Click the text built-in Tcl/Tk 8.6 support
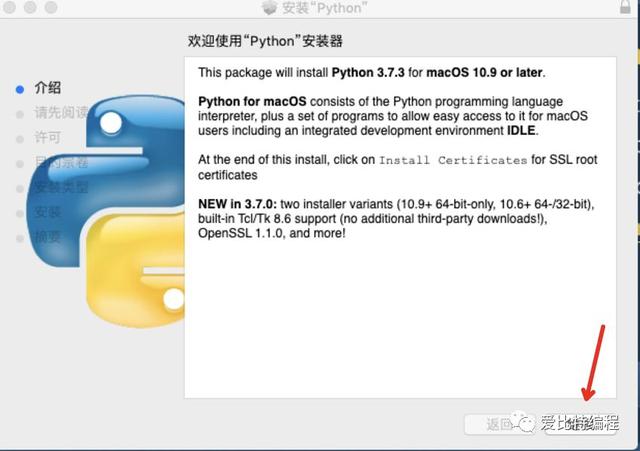 pyautogui.click(x=268, y=219)
